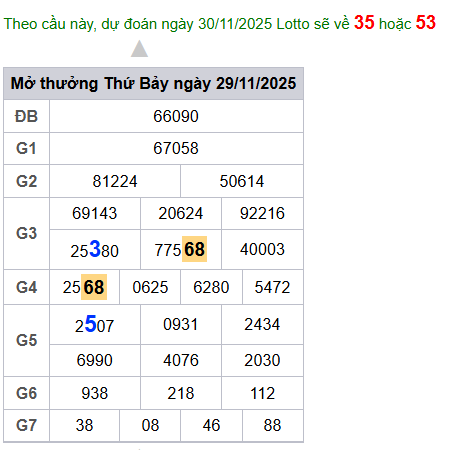Select G3 number 92216
Viewport: 465px width, 450px height.
(262, 213)
